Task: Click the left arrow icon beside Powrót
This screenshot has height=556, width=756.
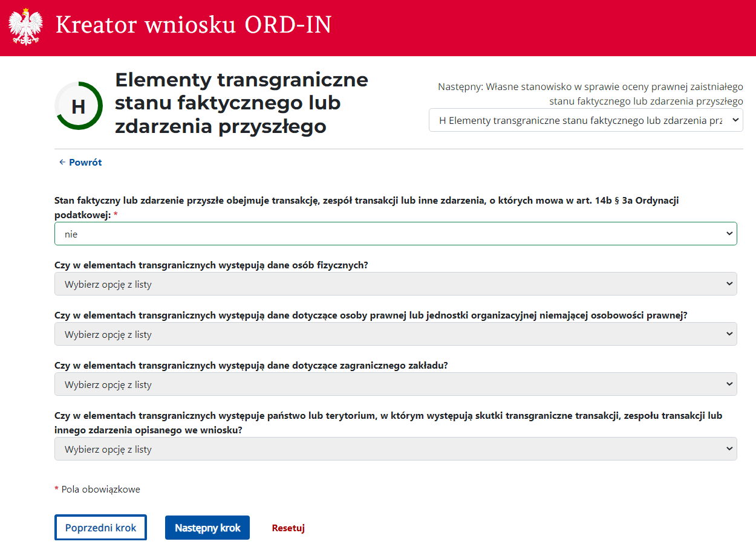Action: [62, 163]
